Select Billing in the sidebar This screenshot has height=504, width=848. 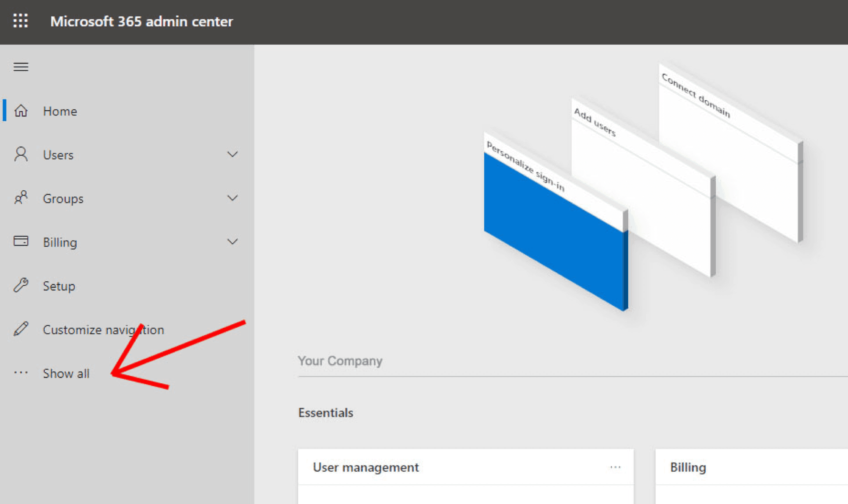coord(60,242)
